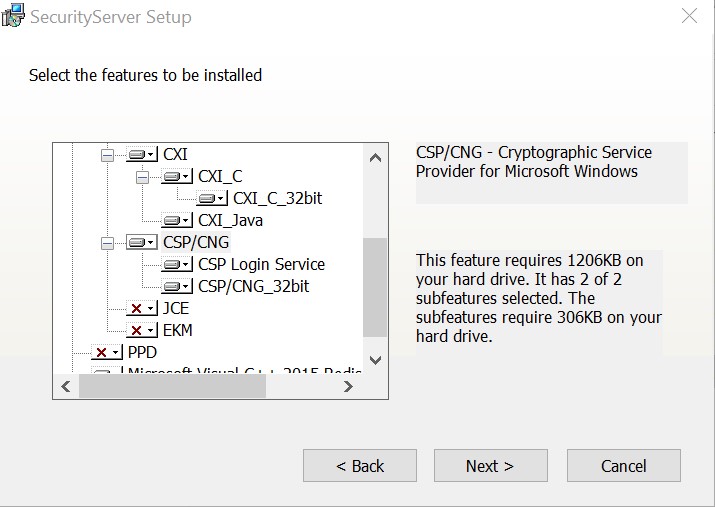Viewport: 715px width, 507px height.
Task: Collapse the CXI tree node
Action: click(x=107, y=155)
